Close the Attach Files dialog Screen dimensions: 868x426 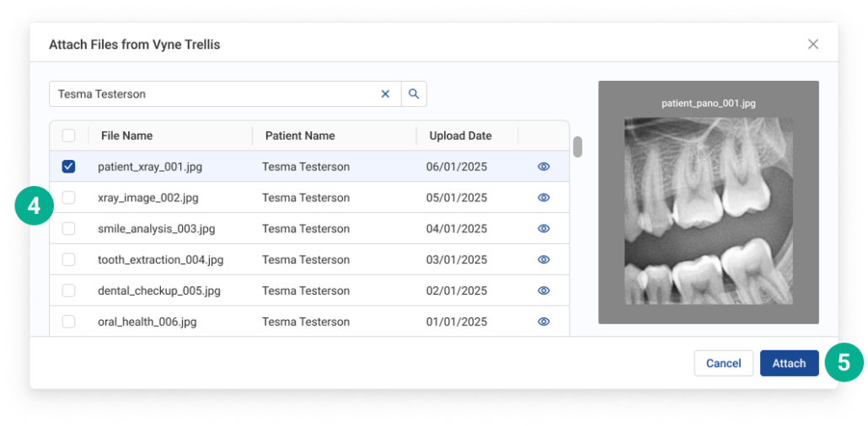tap(812, 45)
